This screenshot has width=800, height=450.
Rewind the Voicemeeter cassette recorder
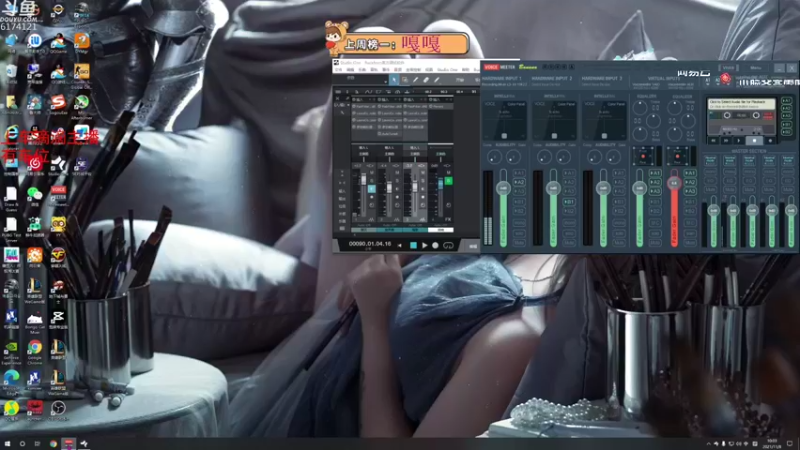713,140
